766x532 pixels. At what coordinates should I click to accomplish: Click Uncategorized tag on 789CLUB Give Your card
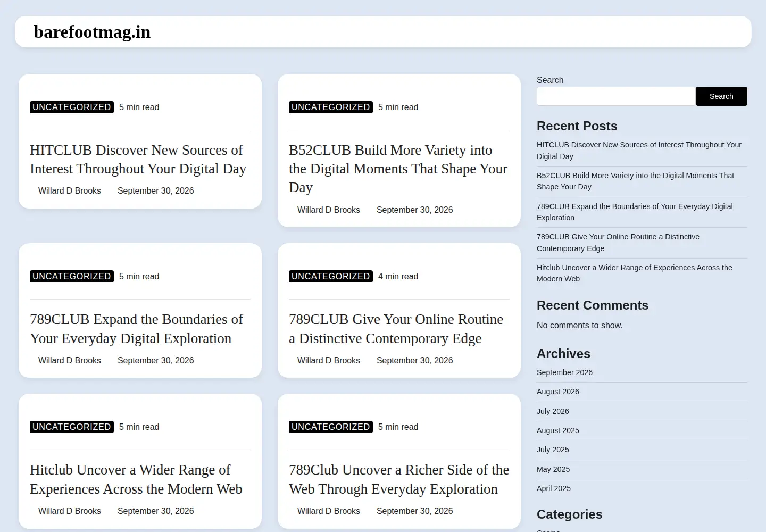tap(331, 276)
